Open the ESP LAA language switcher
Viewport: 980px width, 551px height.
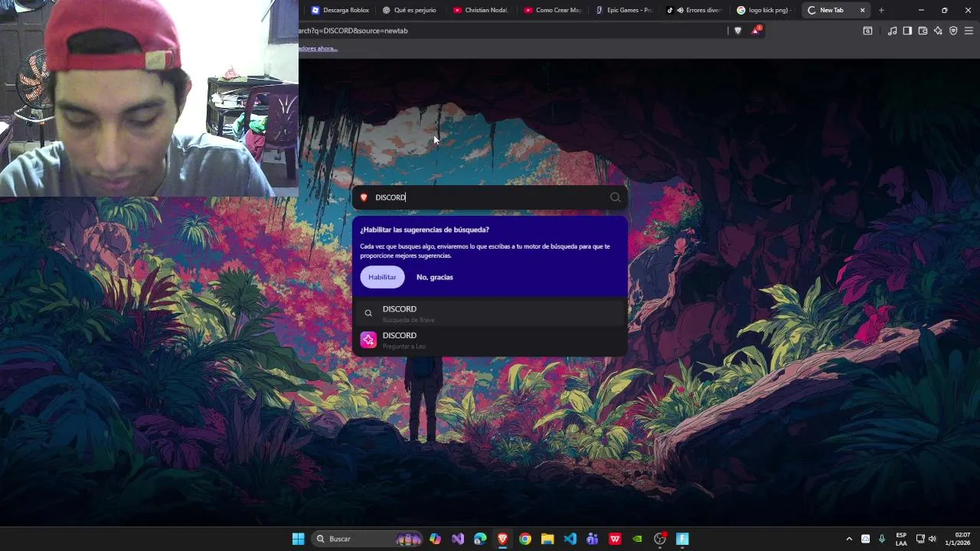click(x=901, y=539)
